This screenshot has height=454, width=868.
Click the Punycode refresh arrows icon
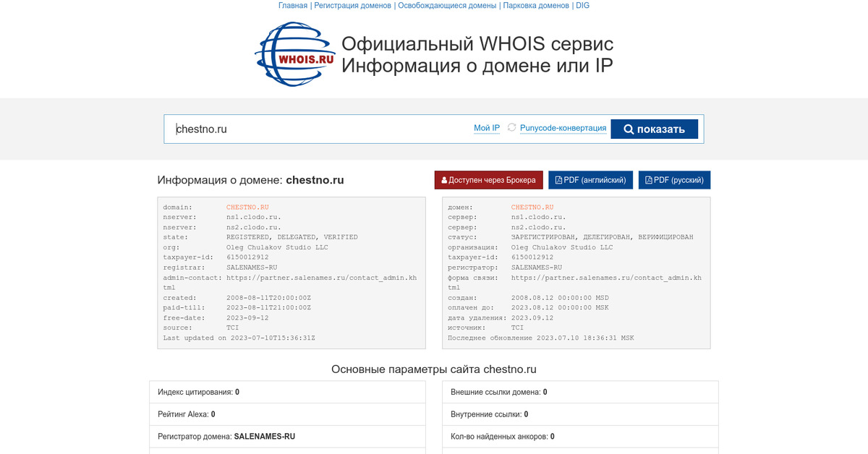click(512, 128)
